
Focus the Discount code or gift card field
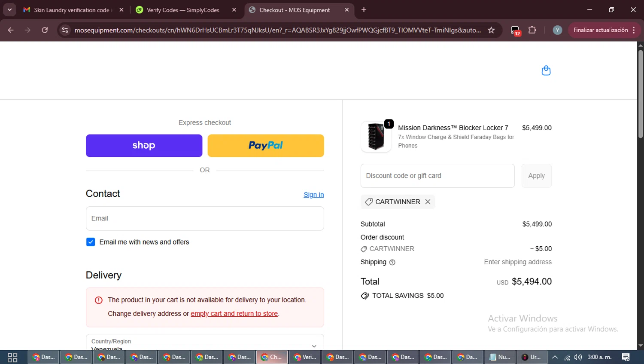(x=437, y=176)
